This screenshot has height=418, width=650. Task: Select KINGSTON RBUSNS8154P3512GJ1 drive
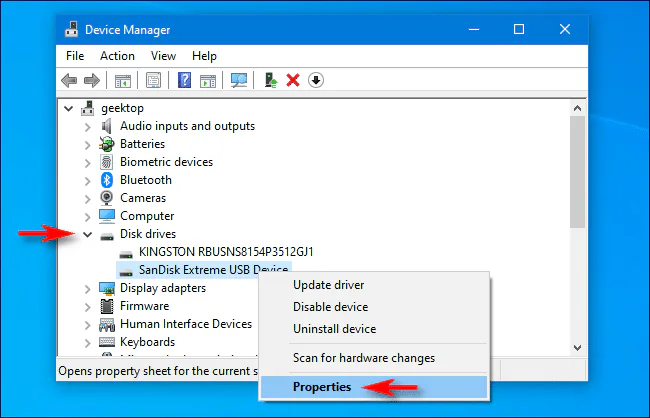(226, 252)
